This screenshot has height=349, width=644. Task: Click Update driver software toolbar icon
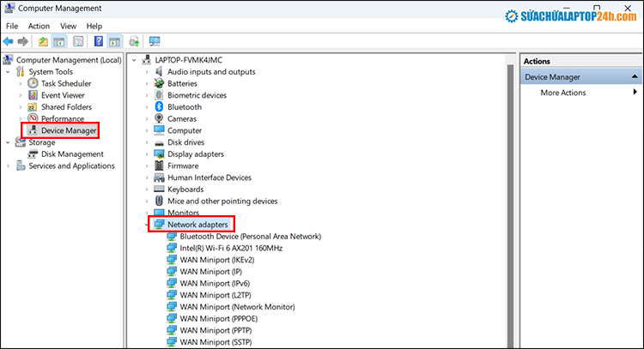tap(134, 41)
